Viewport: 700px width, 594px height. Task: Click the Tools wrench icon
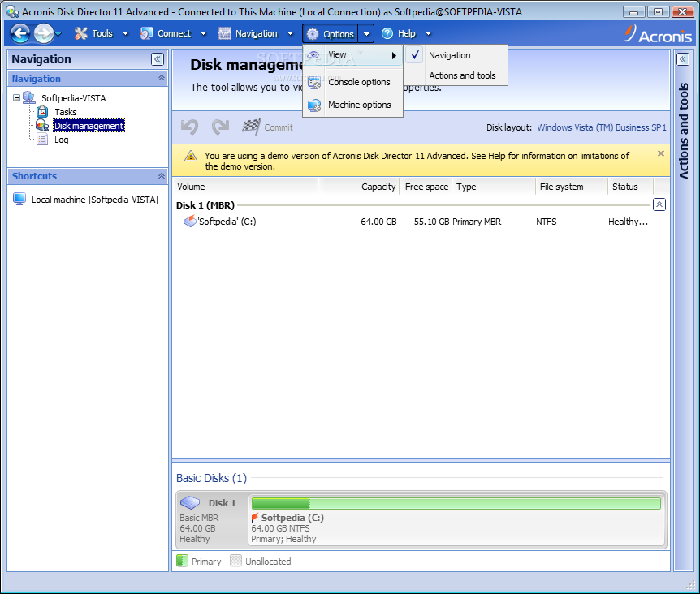[x=81, y=33]
